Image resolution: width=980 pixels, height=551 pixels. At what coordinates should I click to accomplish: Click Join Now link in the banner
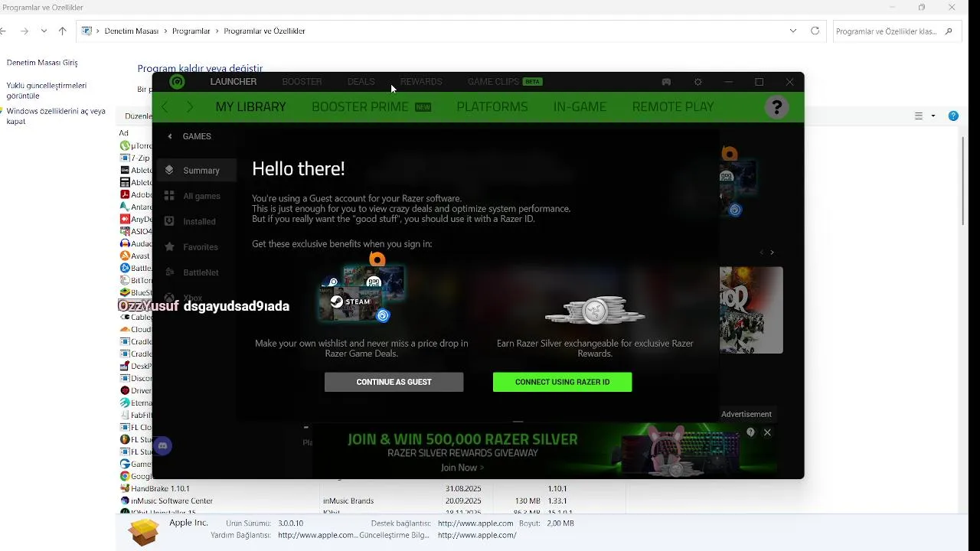(x=462, y=468)
